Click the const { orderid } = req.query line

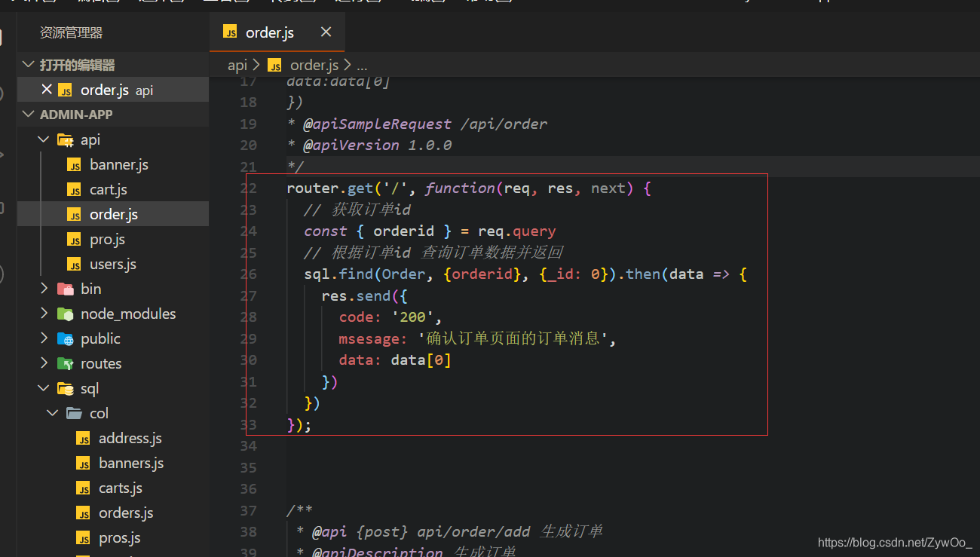[x=430, y=231]
